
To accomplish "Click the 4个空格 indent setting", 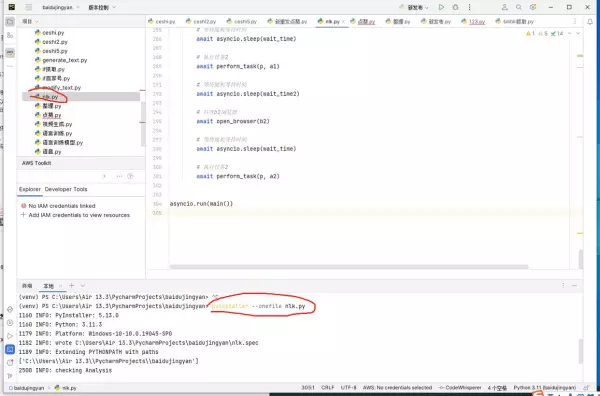I will [x=497, y=388].
